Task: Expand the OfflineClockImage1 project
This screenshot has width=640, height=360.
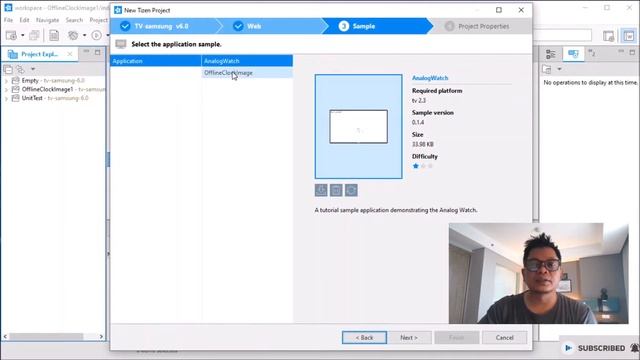Action: coord(6,89)
